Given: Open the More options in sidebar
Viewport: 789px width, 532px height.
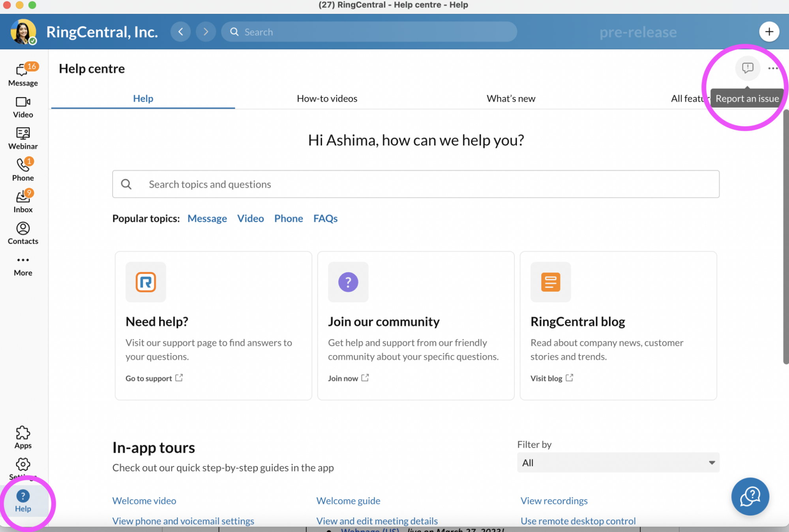Looking at the screenshot, I should 23,265.
